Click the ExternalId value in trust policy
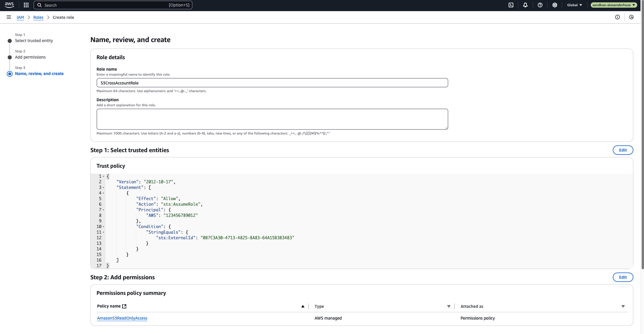The width and height of the screenshot is (644, 334). [x=247, y=238]
